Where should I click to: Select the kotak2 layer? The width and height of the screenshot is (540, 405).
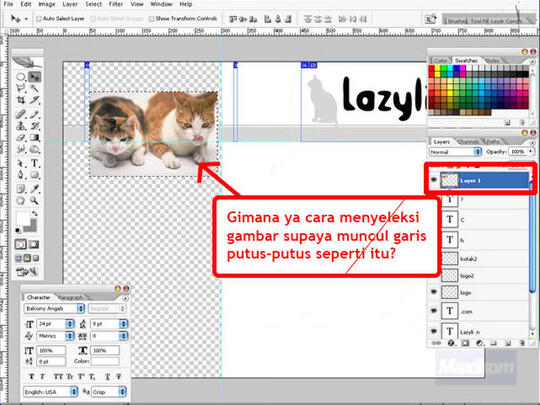(x=479, y=258)
